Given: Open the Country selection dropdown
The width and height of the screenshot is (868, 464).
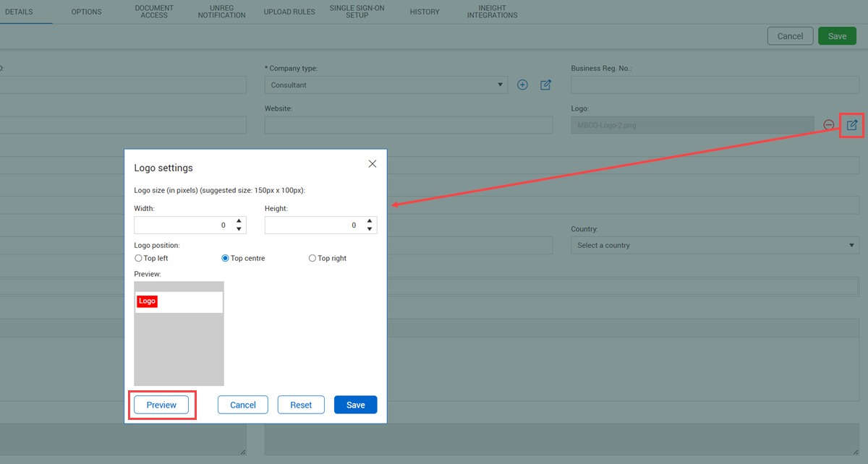Looking at the screenshot, I should coord(715,246).
